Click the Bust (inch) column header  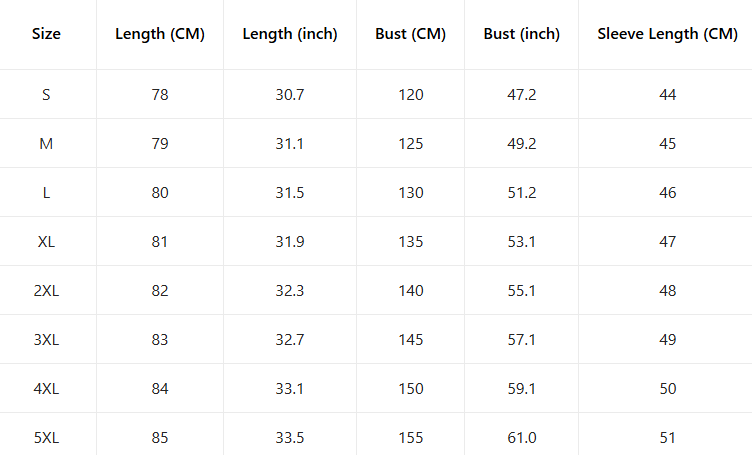pyautogui.click(x=522, y=34)
